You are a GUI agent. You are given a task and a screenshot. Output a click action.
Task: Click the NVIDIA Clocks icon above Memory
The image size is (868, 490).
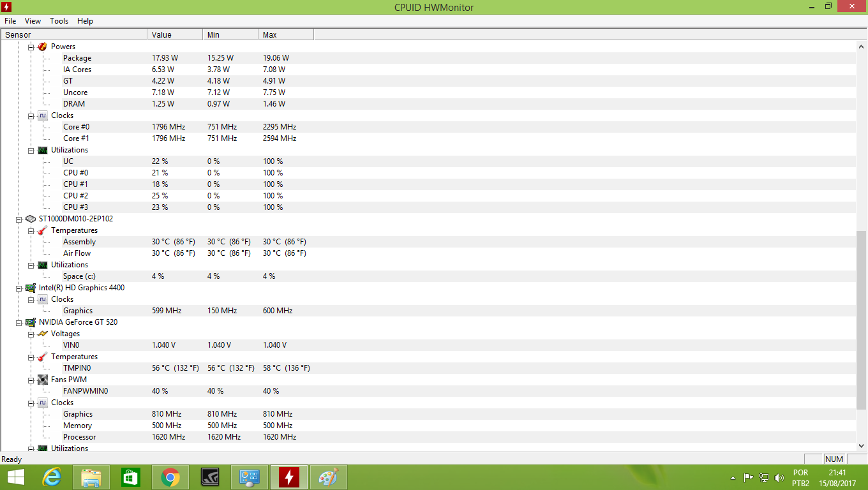click(x=42, y=403)
